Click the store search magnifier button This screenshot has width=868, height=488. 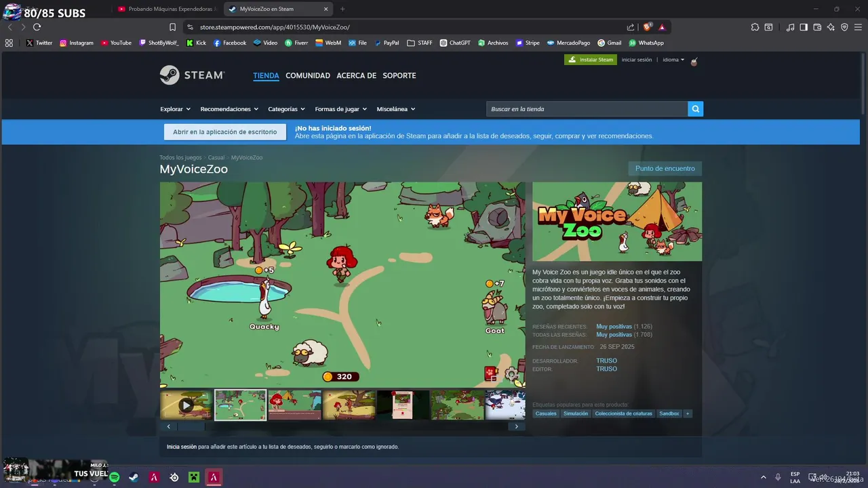pyautogui.click(x=695, y=109)
